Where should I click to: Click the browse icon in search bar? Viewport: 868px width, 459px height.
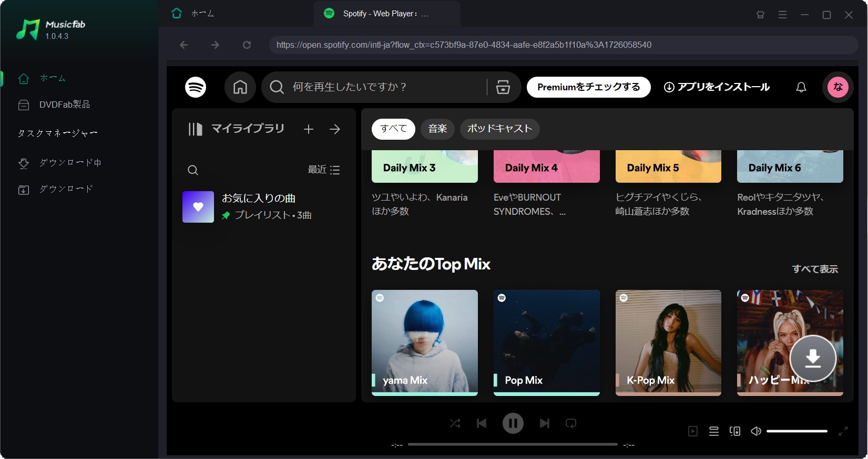click(503, 87)
